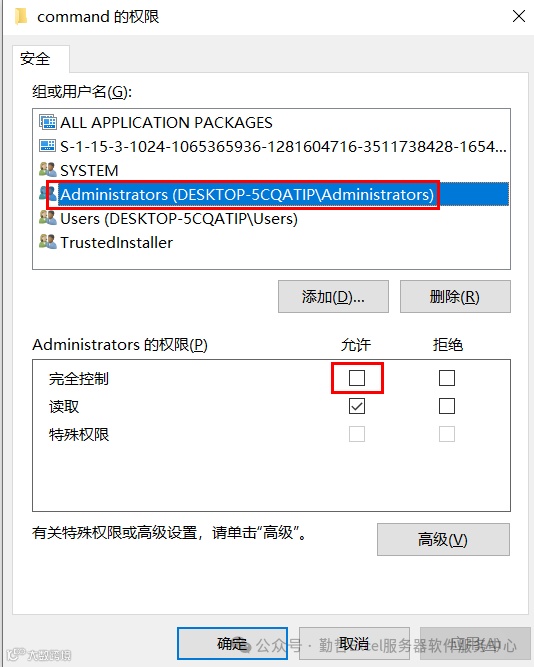
Task: Open advanced settings via 高级(V)
Action: pyautogui.click(x=443, y=539)
